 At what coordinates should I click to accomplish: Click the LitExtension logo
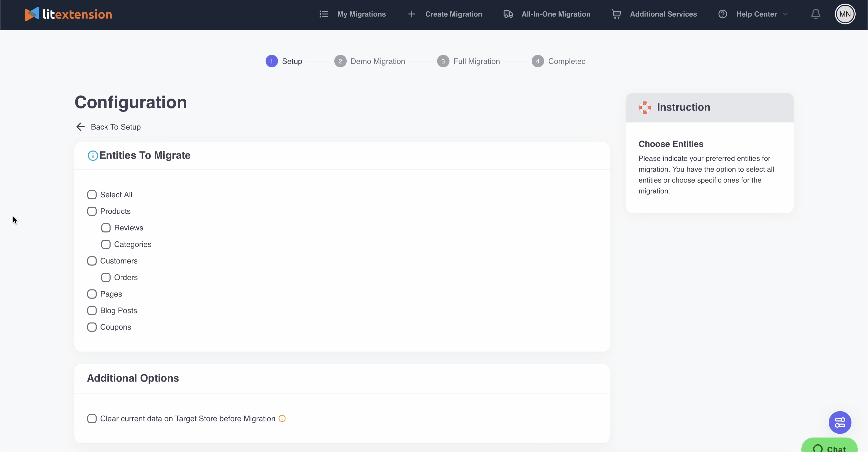tap(68, 14)
